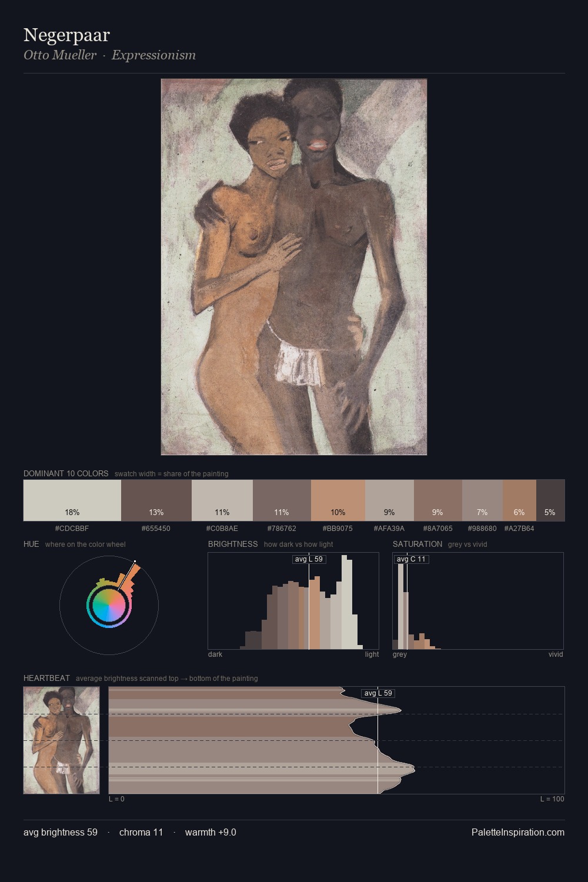This screenshot has height=882, width=588.
Task: Click the HUE section heading
Action: tap(31, 544)
